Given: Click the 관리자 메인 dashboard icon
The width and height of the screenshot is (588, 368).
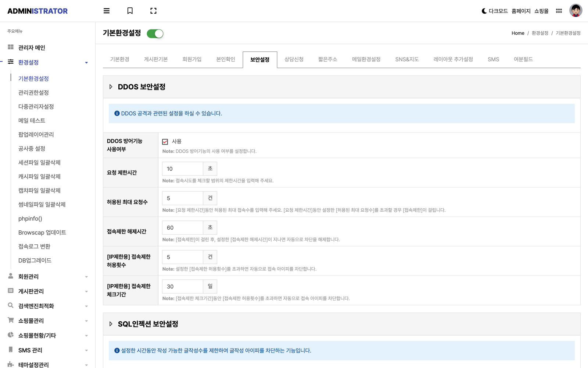Looking at the screenshot, I should 11,47.
